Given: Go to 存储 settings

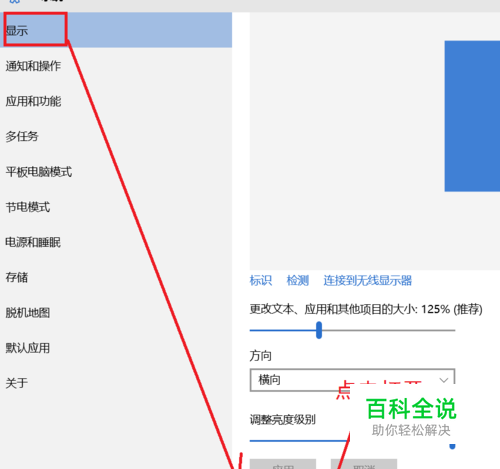Looking at the screenshot, I should pos(116,277).
